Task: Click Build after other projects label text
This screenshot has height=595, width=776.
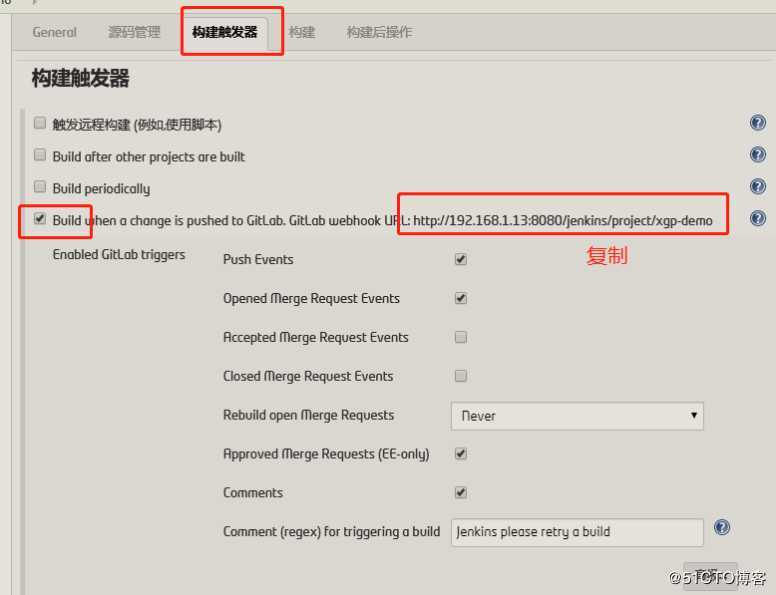Action: pyautogui.click(x=148, y=157)
